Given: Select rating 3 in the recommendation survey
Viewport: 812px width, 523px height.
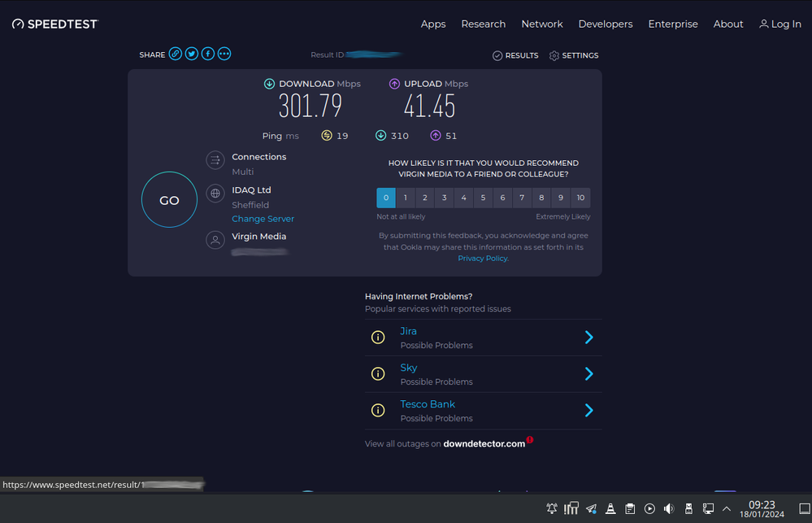Looking at the screenshot, I should coord(445,198).
